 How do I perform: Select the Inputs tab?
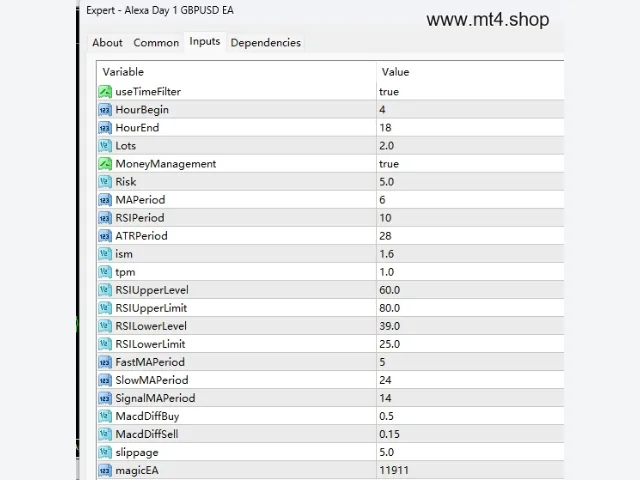204,42
